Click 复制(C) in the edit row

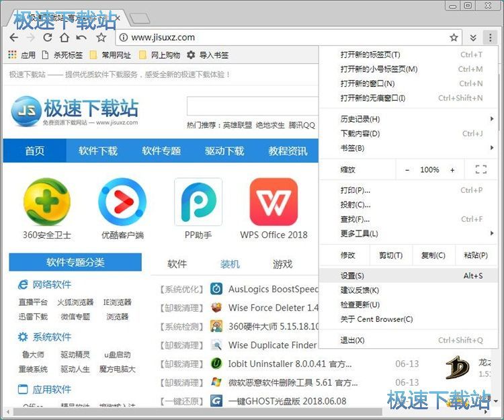(x=433, y=255)
